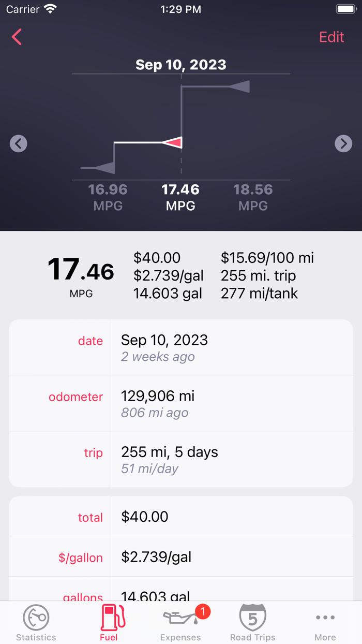Select the 17.46 MPG chart label
Viewport: 362px width, 644px height.
pos(180,196)
